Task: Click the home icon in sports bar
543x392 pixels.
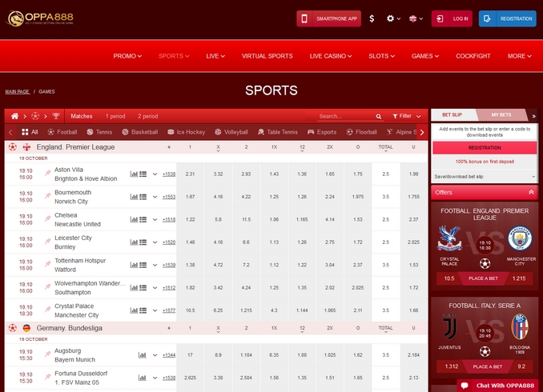Action: tap(14, 116)
